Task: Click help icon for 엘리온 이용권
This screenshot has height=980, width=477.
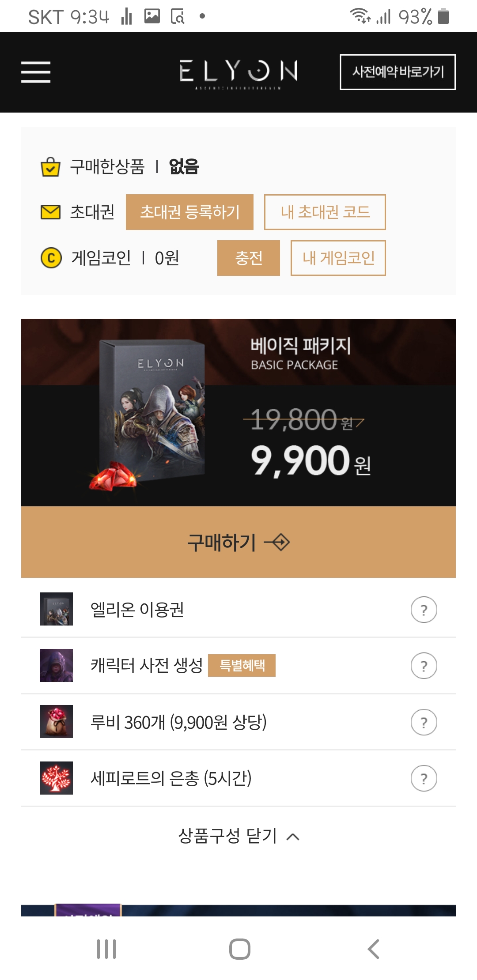Action: 424,610
